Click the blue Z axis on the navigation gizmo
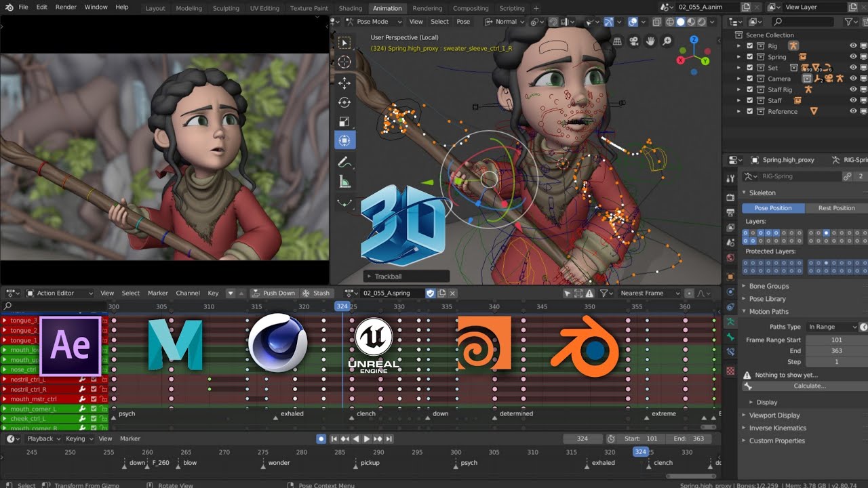 pos(694,40)
